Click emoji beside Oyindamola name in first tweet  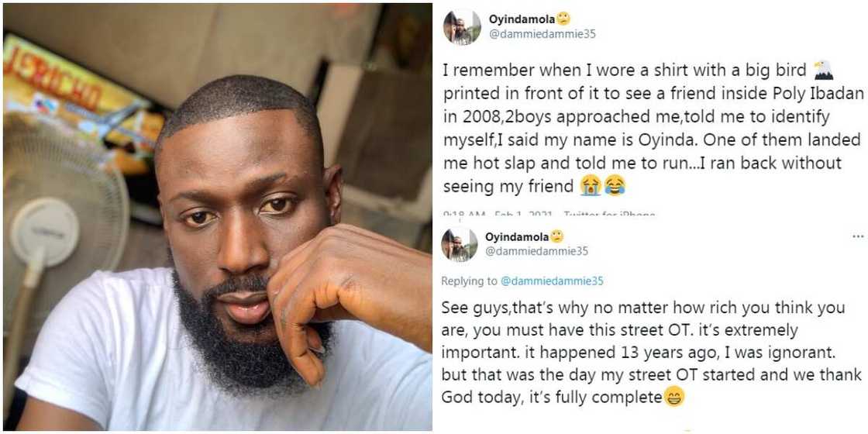click(564, 19)
